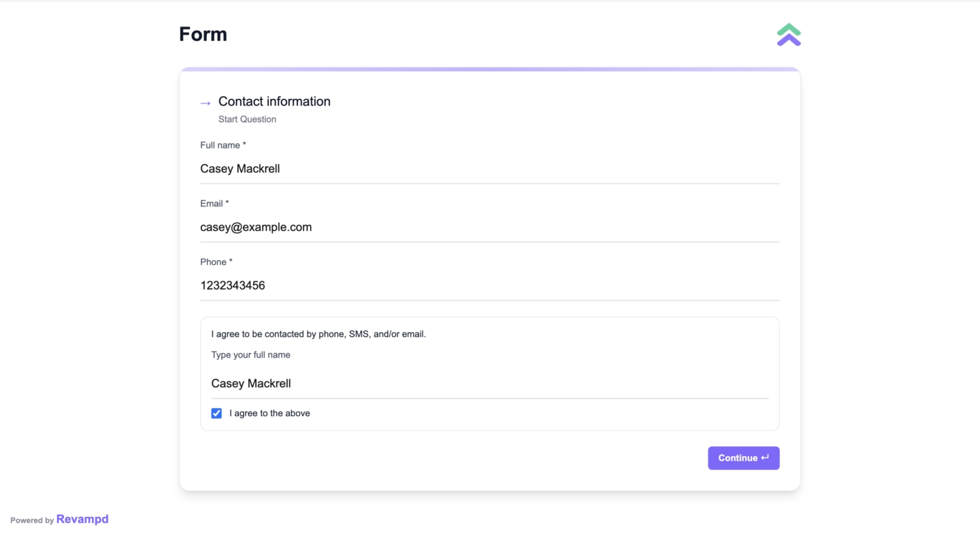Click the double chevron logo icon
This screenshot has height=536, width=980.
[x=789, y=35]
